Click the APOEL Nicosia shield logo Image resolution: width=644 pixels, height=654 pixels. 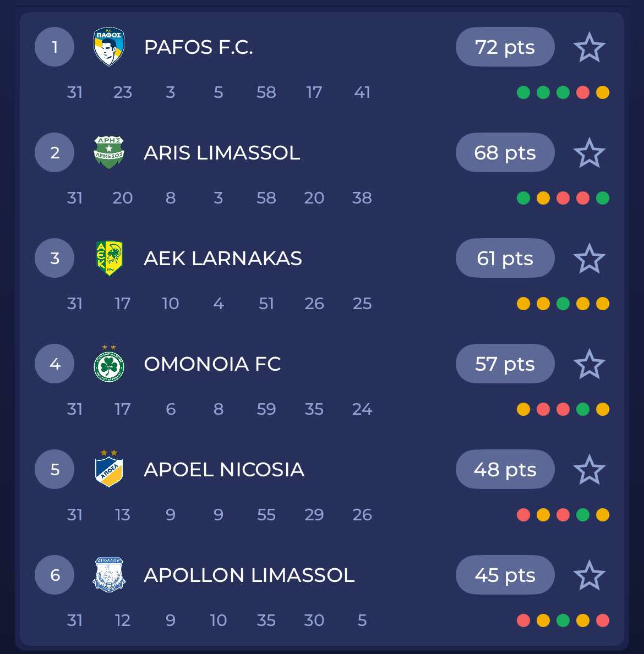tap(109, 470)
